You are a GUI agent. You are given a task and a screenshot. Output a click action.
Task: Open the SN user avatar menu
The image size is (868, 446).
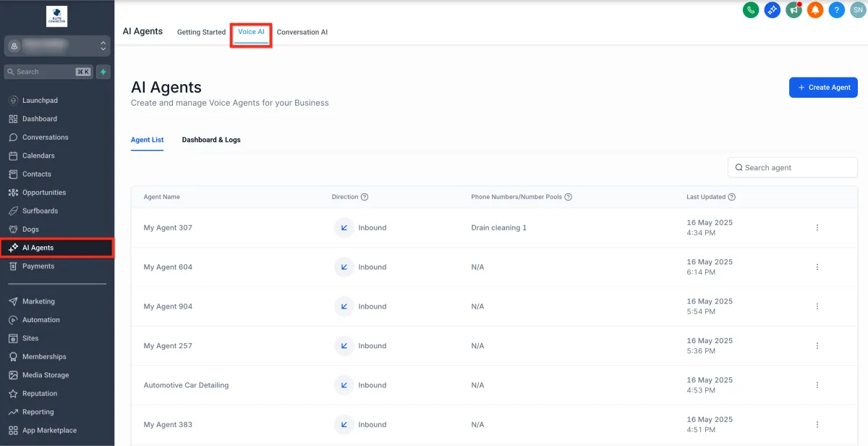tap(857, 10)
